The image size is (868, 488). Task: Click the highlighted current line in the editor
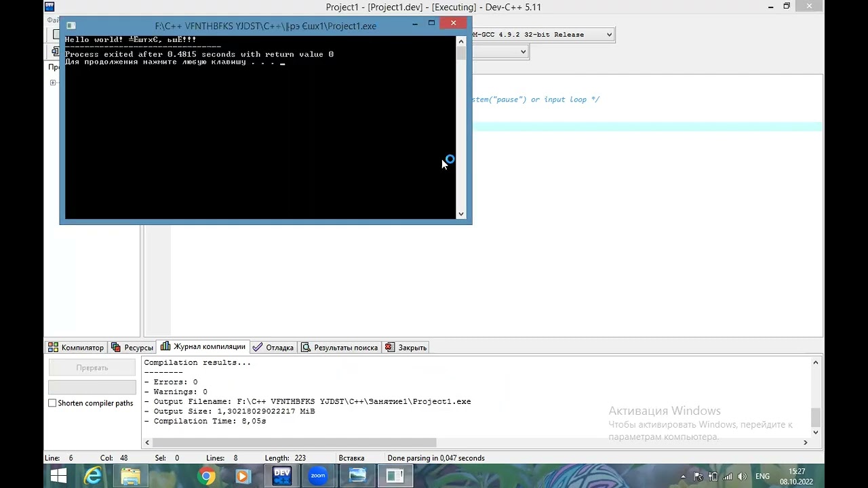[648, 127]
